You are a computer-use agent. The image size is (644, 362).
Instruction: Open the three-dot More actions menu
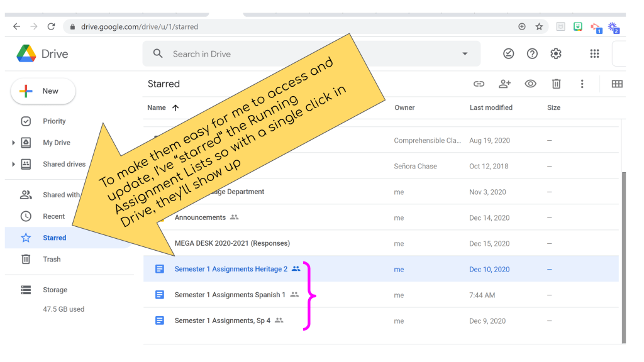pyautogui.click(x=582, y=84)
